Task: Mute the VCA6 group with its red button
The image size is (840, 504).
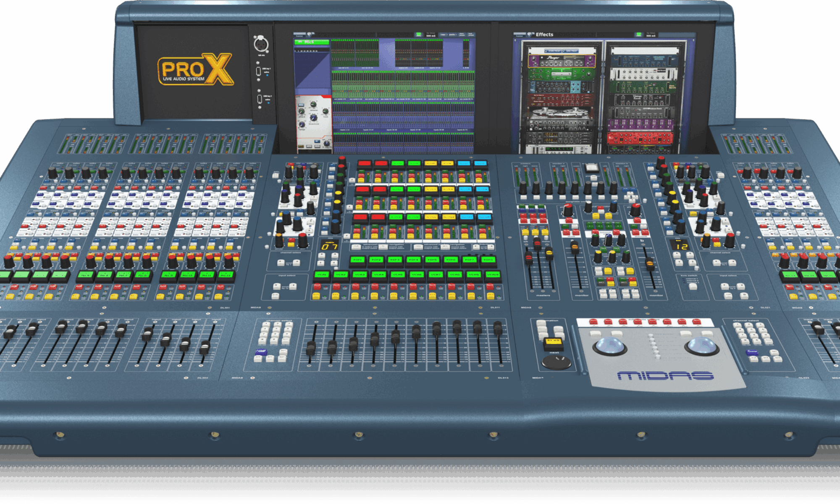Action: click(x=413, y=287)
